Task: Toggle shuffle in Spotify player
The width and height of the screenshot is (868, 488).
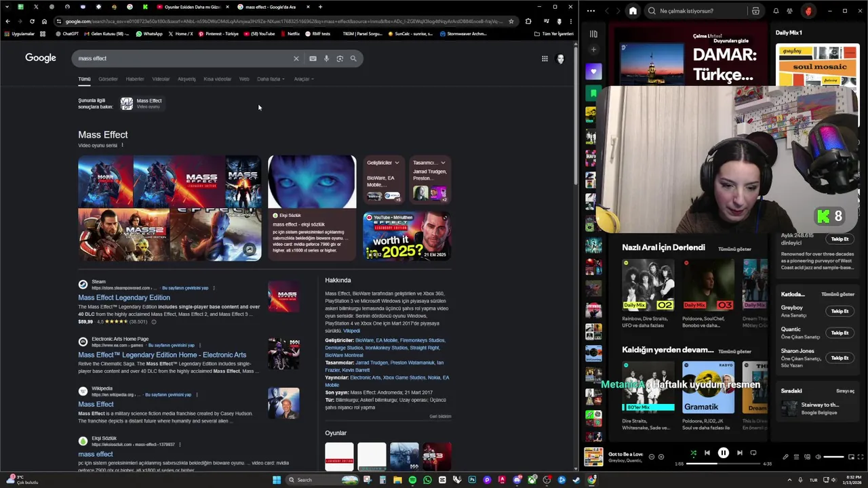Action: pyautogui.click(x=693, y=453)
